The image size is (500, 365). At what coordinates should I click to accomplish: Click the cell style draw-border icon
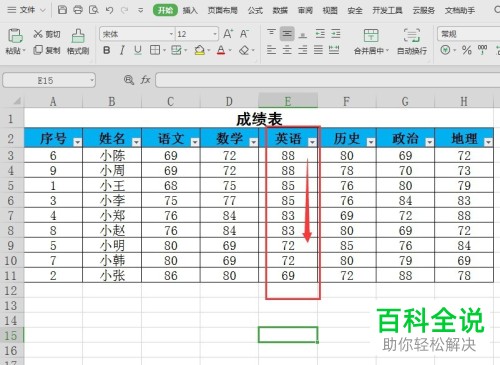coord(176,50)
